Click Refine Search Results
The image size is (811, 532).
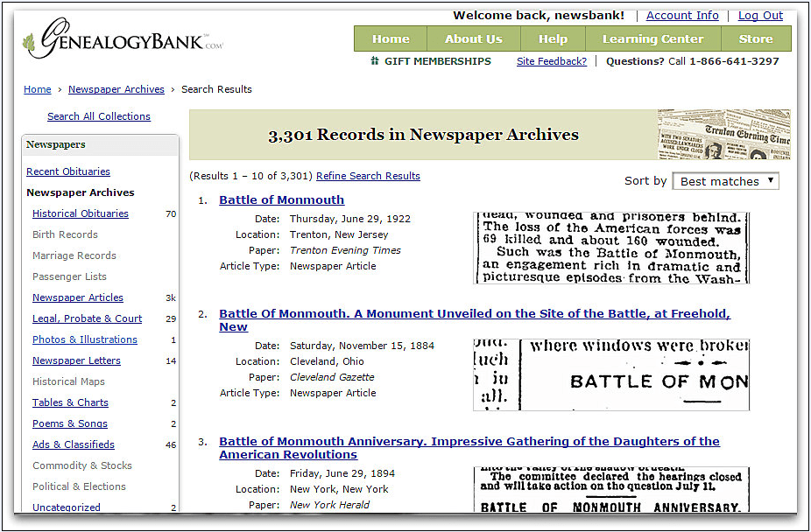(x=368, y=176)
